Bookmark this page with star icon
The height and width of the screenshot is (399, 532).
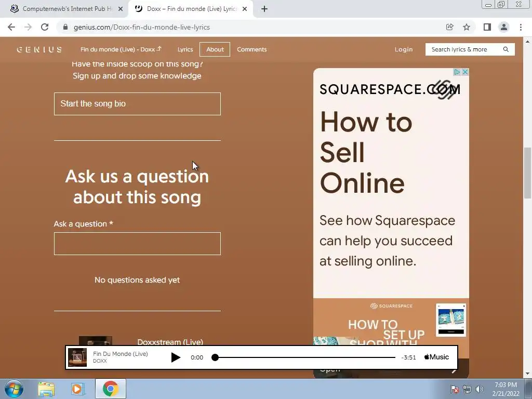pyautogui.click(x=467, y=27)
